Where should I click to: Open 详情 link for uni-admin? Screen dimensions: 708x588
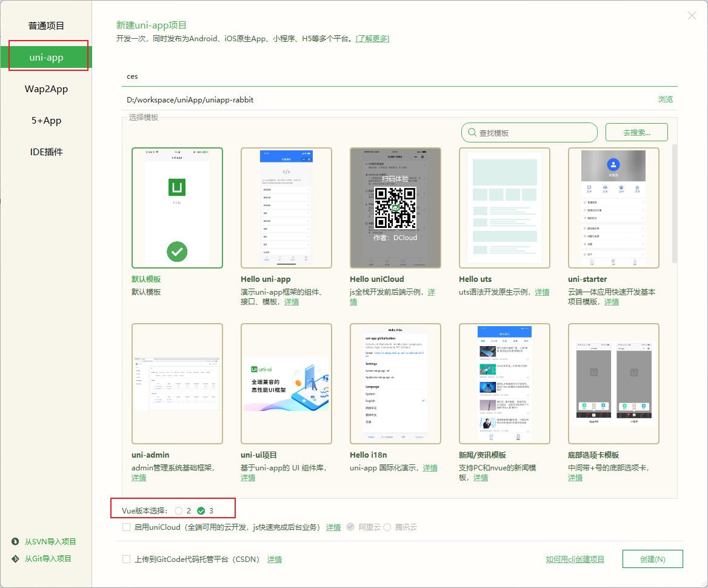139,477
